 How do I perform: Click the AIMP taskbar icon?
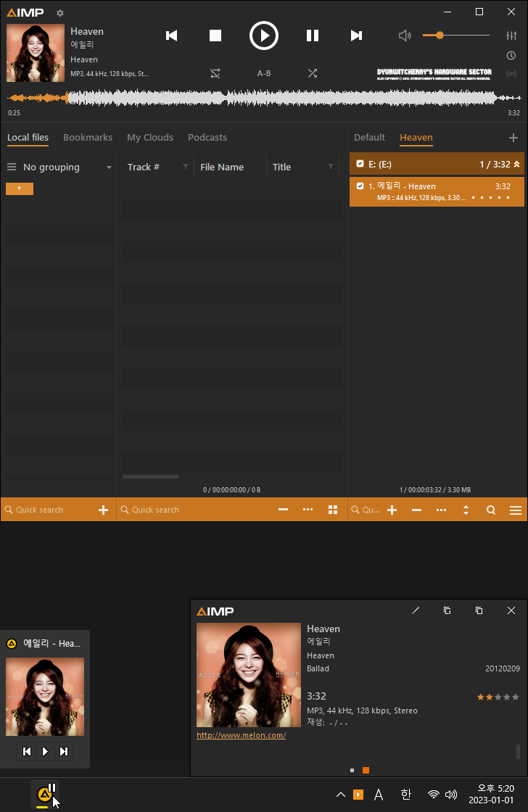[46, 795]
